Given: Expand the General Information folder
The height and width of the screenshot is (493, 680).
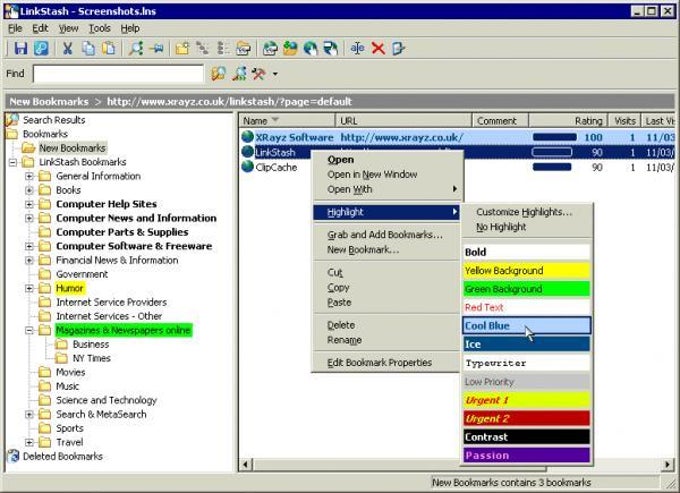Looking at the screenshot, I should tap(29, 176).
